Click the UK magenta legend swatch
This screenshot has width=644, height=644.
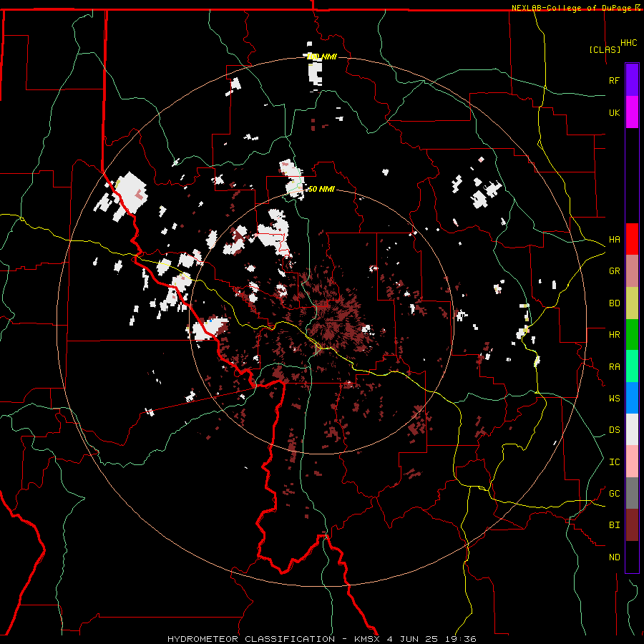click(632, 112)
